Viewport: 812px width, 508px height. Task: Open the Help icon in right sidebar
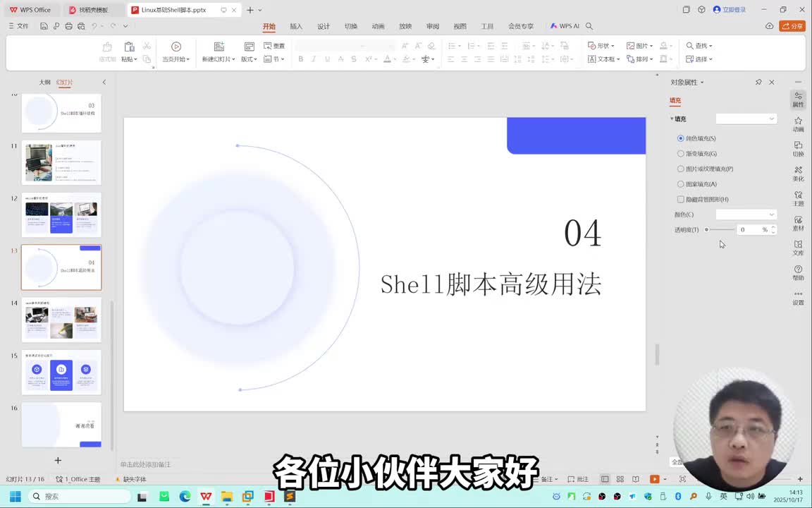(798, 272)
